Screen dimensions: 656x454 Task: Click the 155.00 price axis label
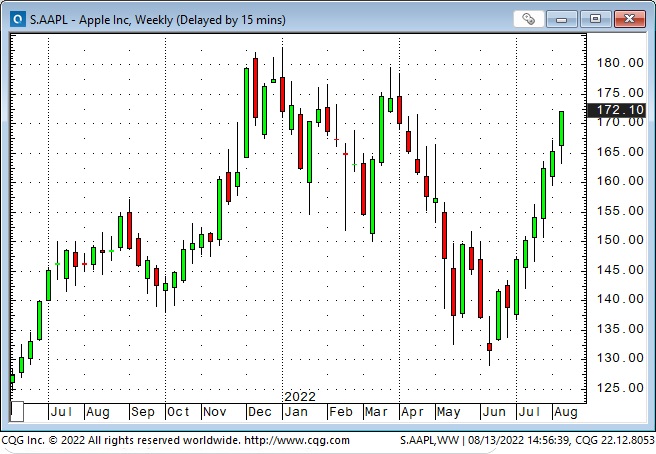620,210
